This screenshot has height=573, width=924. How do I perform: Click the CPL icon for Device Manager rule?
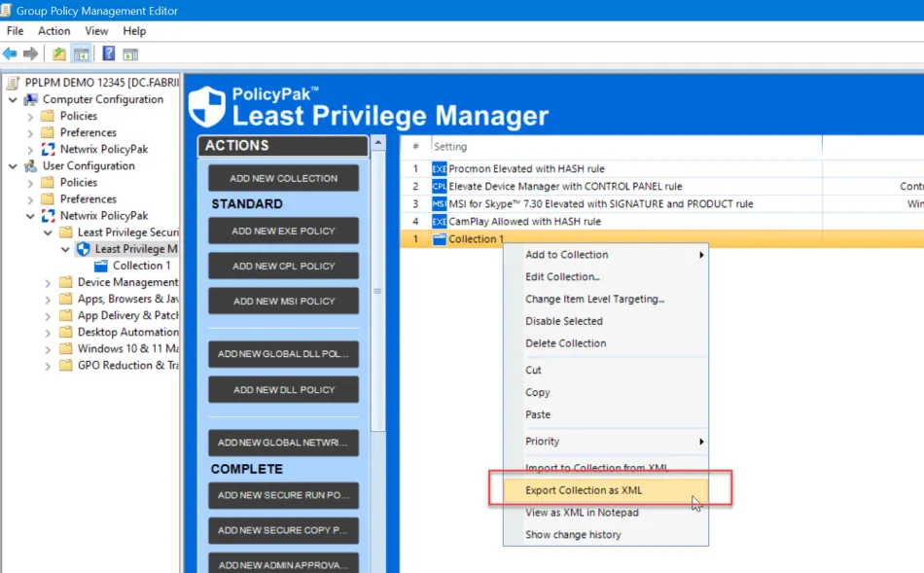pos(440,187)
